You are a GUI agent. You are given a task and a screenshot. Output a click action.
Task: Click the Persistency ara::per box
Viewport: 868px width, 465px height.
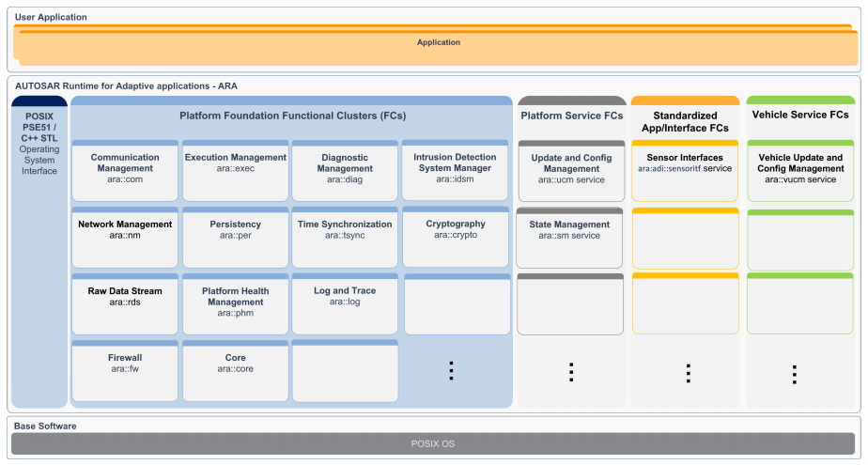235,238
